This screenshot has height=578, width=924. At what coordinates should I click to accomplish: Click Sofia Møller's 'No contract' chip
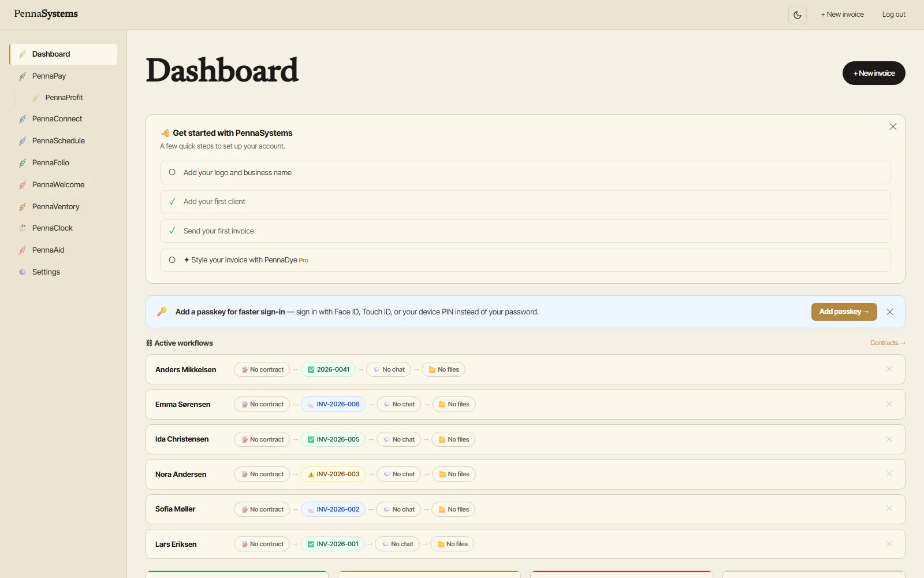262,510
